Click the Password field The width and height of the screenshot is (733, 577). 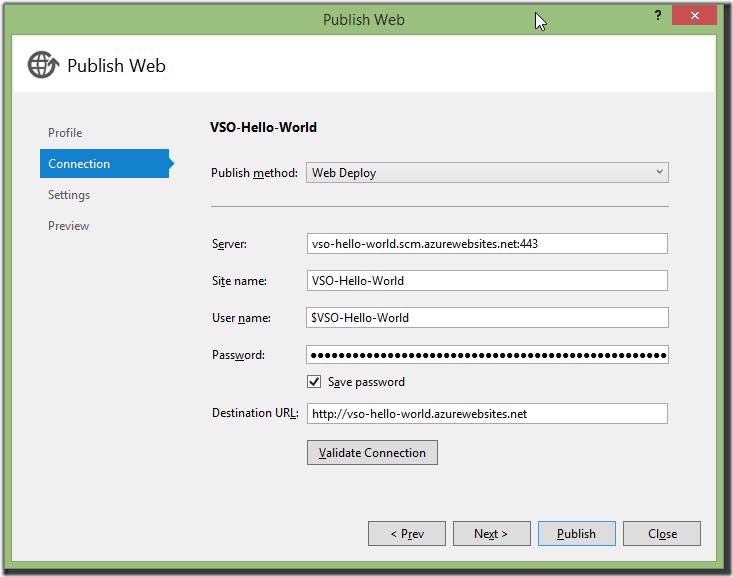tap(487, 355)
